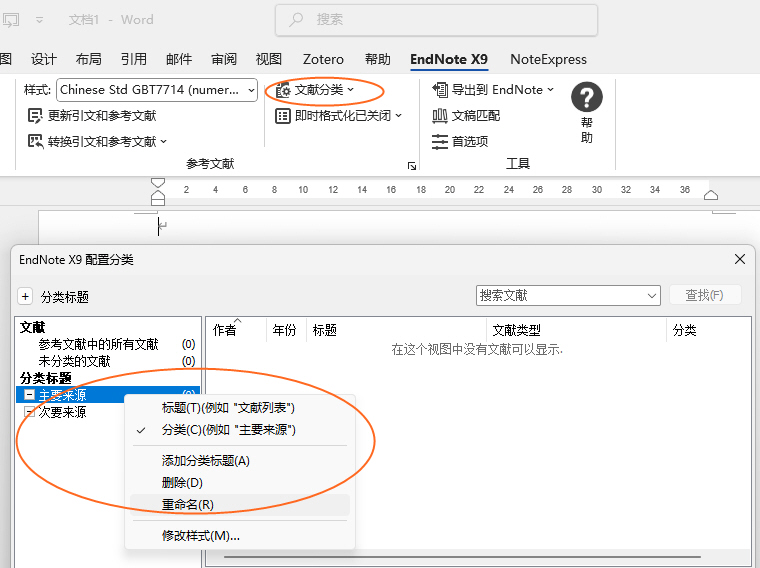Screen dimensions: 760x568
Task: Open the 搜索文献 combo box arrow
Action: click(x=652, y=296)
